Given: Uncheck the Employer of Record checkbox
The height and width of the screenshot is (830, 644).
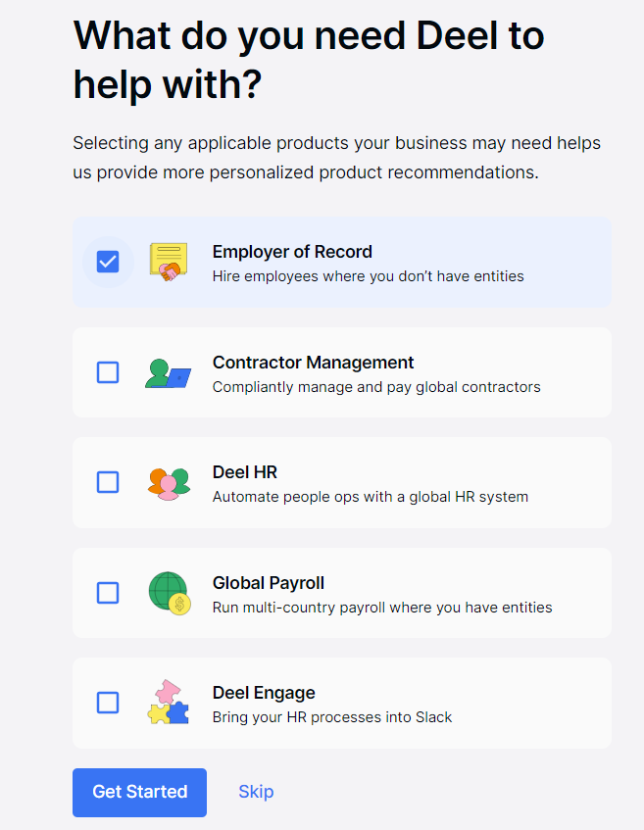Looking at the screenshot, I should (108, 262).
